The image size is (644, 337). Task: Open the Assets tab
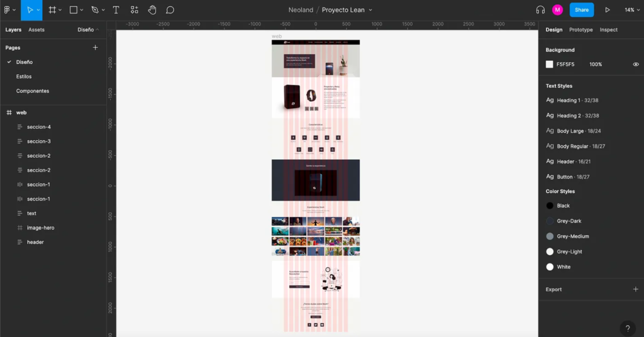point(36,30)
